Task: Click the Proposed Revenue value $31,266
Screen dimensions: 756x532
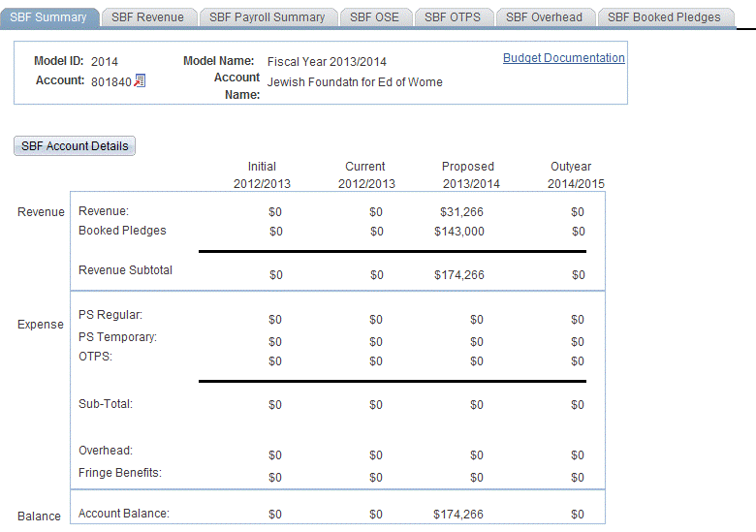Action: (x=459, y=212)
